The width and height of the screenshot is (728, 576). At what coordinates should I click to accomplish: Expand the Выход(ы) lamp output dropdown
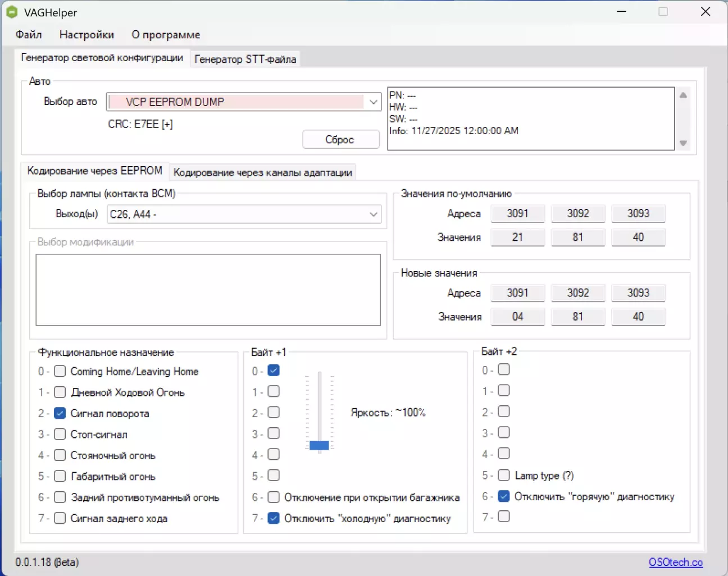pyautogui.click(x=373, y=214)
